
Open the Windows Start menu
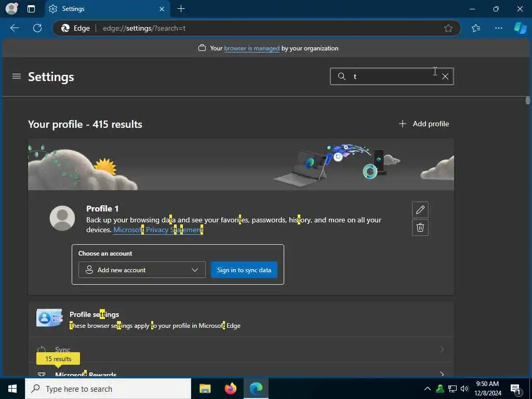coord(12,389)
